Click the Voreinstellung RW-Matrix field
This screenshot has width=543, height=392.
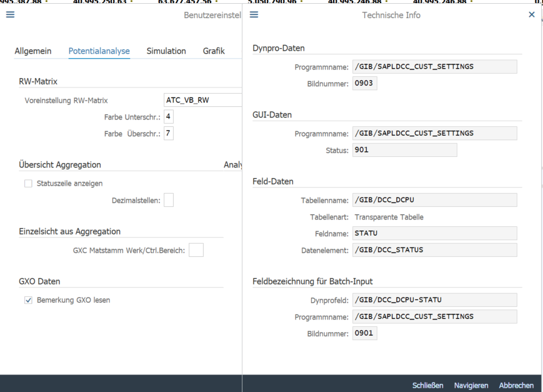202,100
